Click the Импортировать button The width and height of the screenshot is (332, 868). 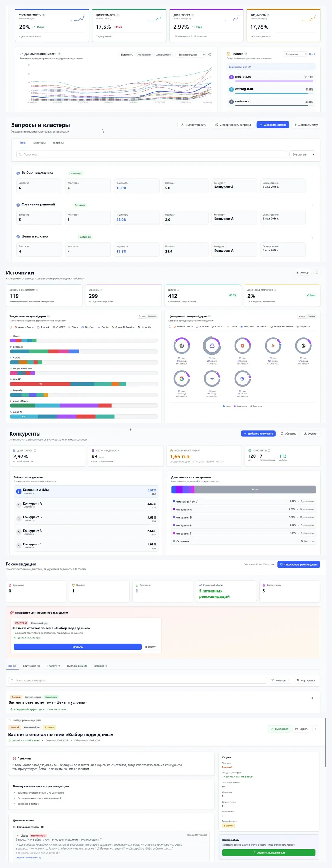193,125
